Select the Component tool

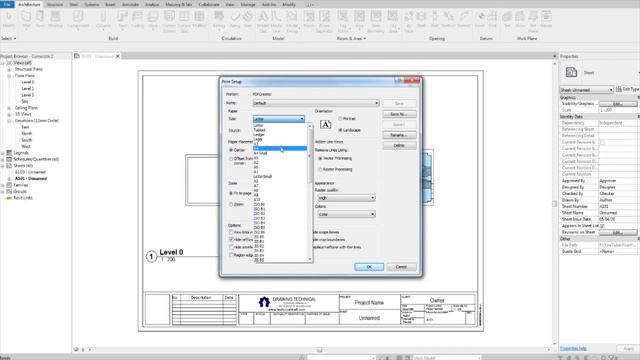(78, 20)
